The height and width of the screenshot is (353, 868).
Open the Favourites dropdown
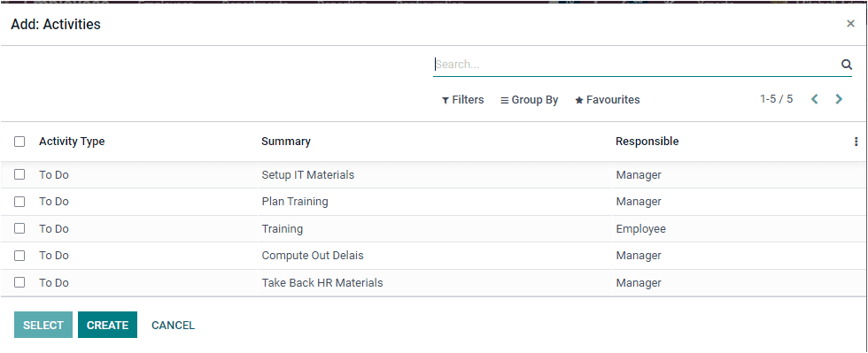click(608, 100)
